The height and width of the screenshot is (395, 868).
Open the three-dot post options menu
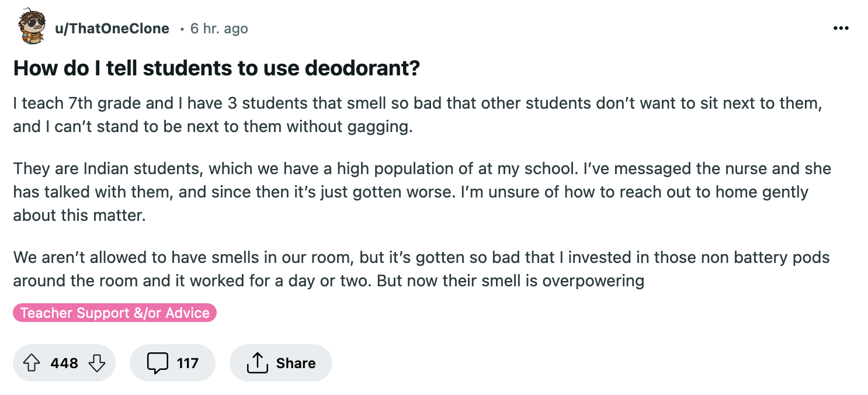click(x=841, y=29)
